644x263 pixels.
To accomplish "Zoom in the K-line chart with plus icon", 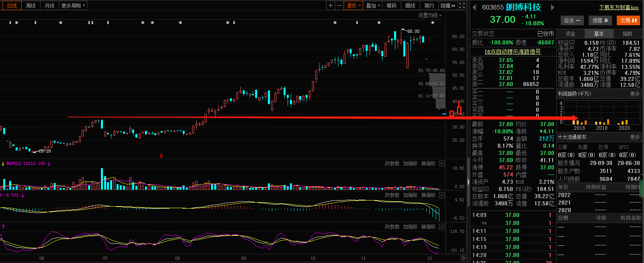I will tap(330, 6).
